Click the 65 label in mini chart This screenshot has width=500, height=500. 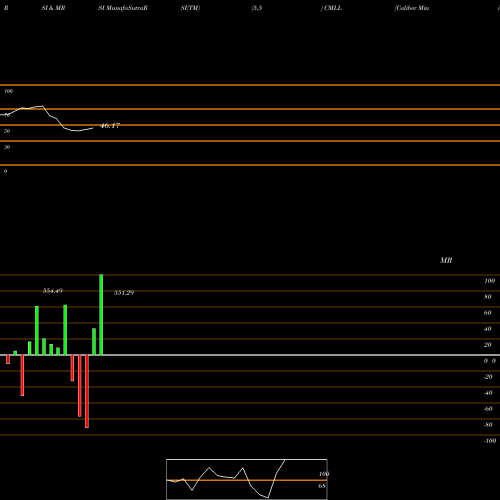coord(322,486)
